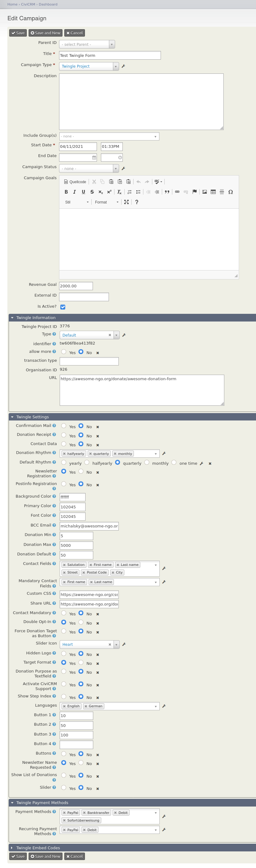
Task: Click the wrench icon beside Campaign Status
Action: click(123, 168)
